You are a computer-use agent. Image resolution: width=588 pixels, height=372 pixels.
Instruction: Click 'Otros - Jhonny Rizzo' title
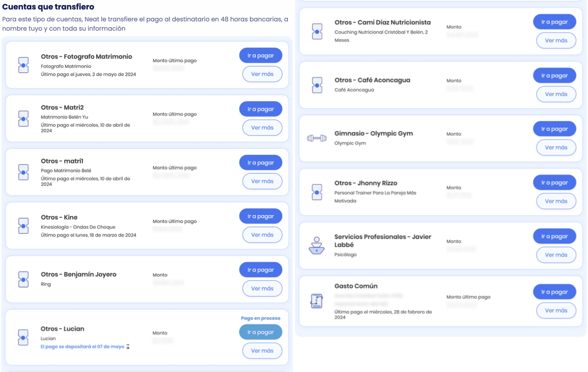pos(366,183)
